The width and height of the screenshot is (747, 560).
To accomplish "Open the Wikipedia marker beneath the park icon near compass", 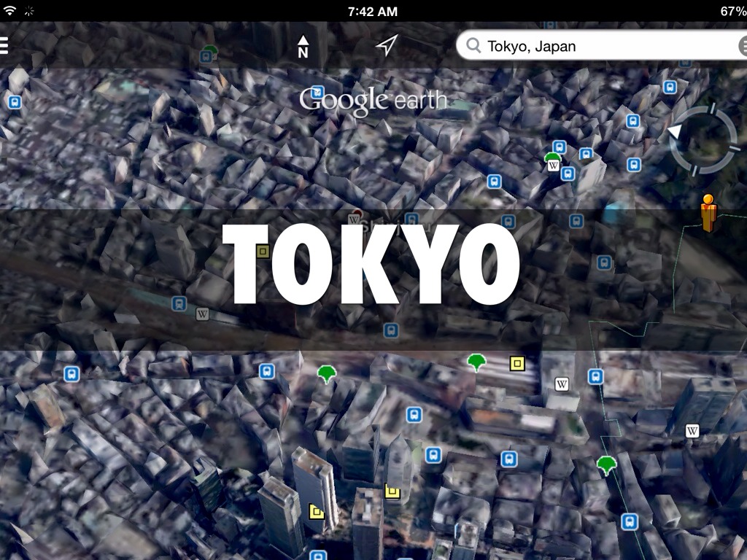I will 554,167.
